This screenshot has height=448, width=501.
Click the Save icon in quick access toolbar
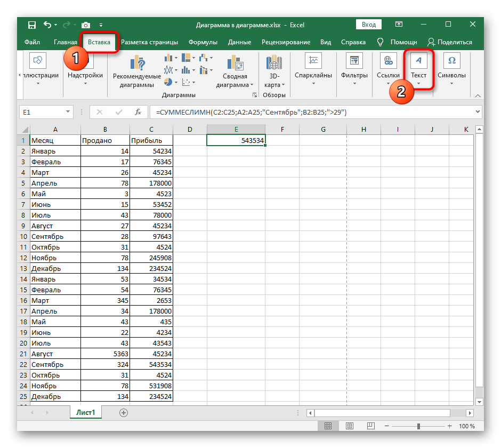pyautogui.click(x=32, y=25)
